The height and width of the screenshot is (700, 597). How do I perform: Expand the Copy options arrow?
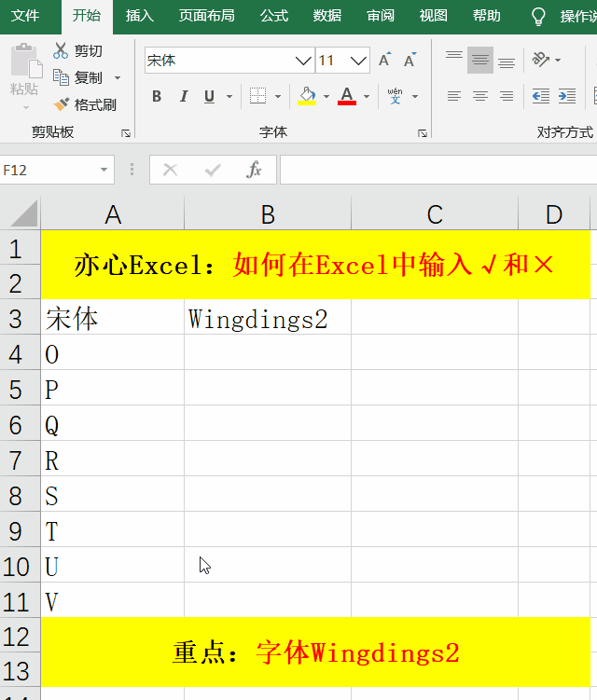click(x=118, y=77)
